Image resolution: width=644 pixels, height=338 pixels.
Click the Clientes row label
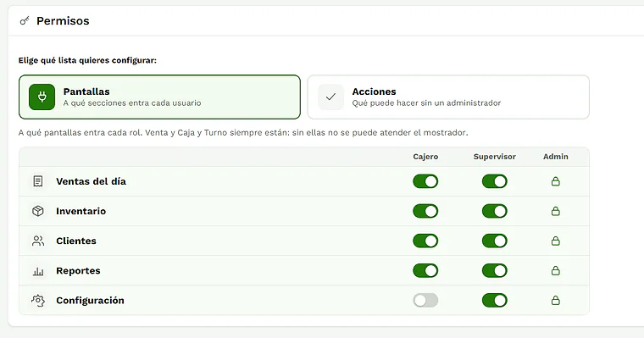76,241
